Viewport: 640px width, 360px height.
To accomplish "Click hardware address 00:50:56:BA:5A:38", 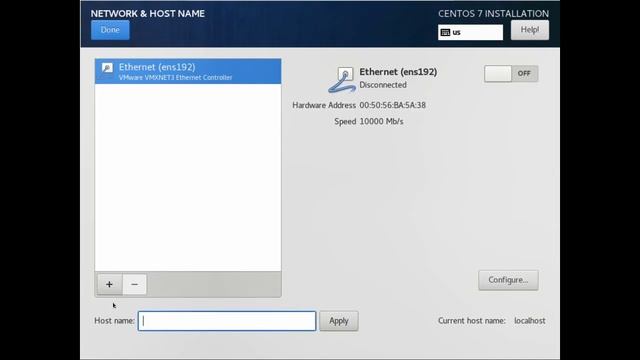I will coord(393,105).
